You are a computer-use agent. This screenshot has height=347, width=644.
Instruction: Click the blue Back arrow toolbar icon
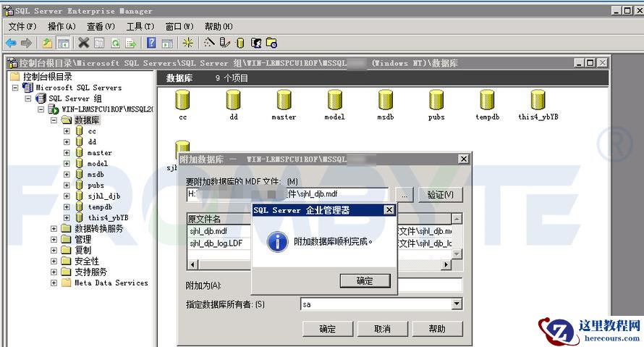(12, 43)
